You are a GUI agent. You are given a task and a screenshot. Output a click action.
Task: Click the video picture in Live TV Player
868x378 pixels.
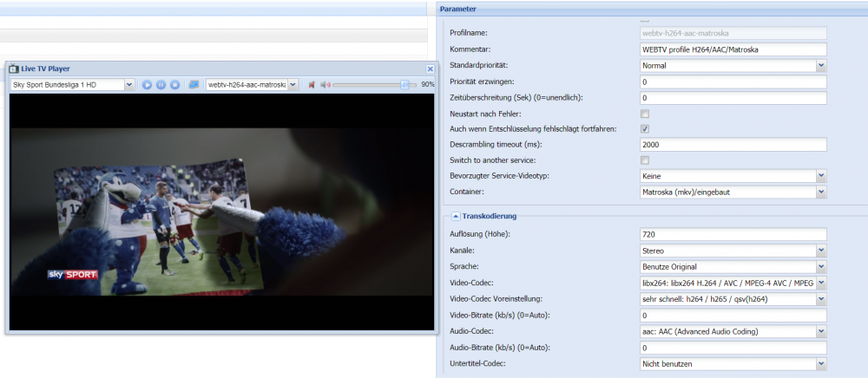(x=221, y=212)
